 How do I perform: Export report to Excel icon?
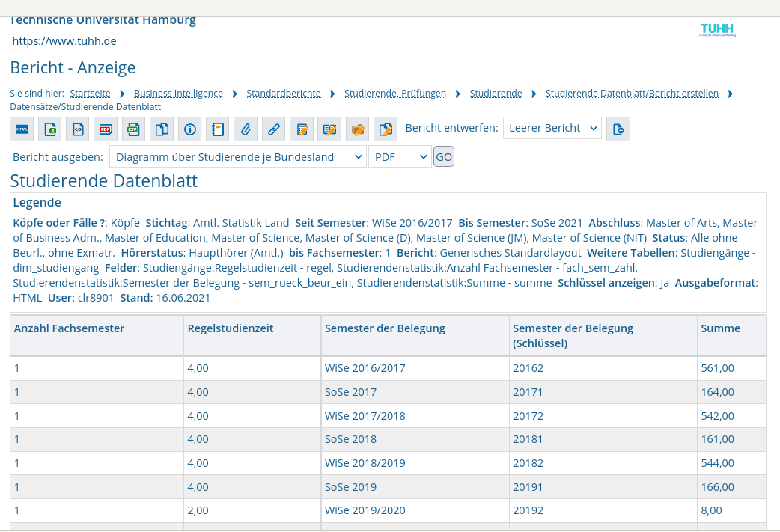coord(49,129)
